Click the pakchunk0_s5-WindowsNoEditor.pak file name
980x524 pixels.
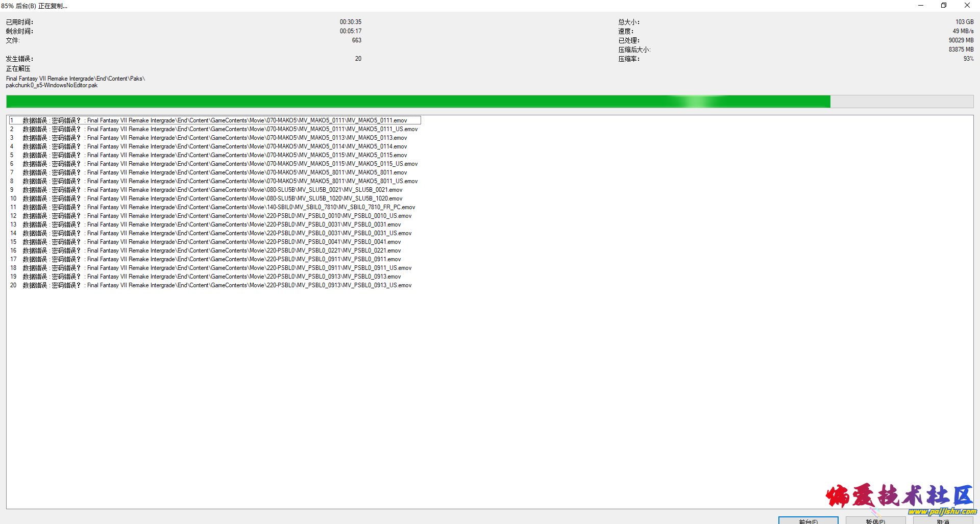[x=51, y=85]
